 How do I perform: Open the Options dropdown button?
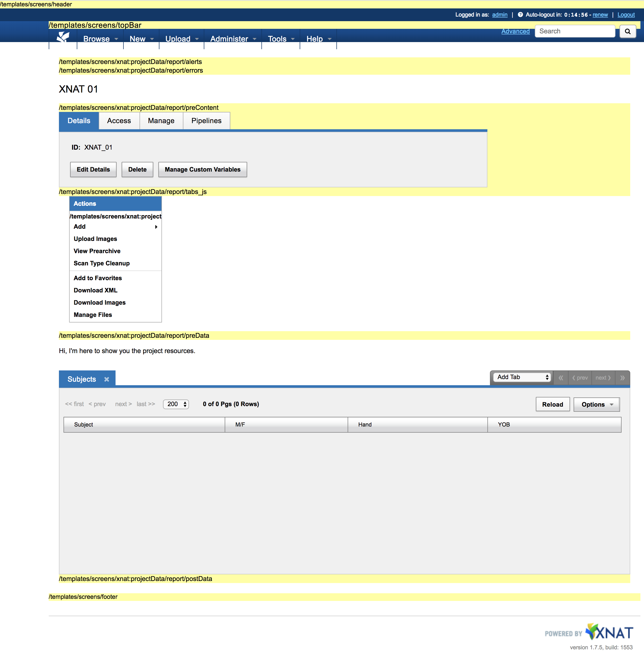pos(596,404)
